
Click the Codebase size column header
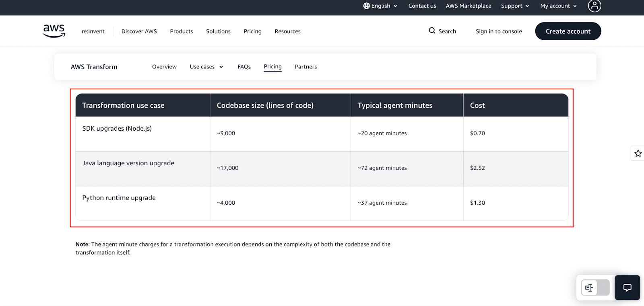pyautogui.click(x=281, y=105)
